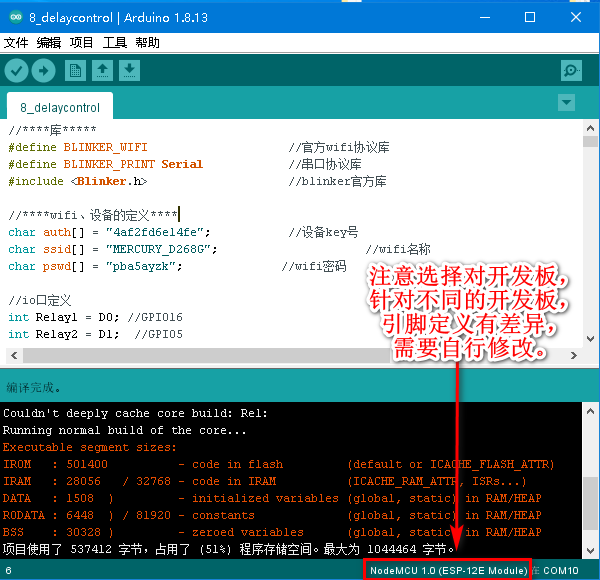
Task: Close the Arduino window
Action: pyautogui.click(x=576, y=17)
